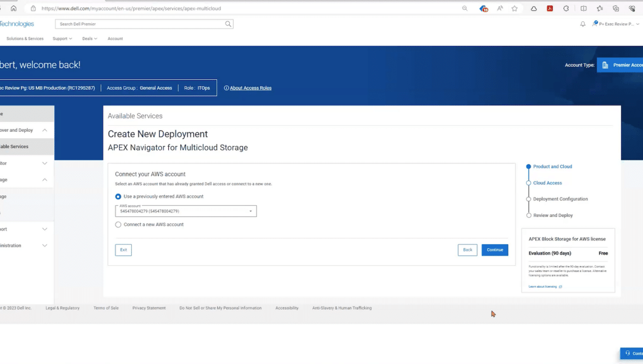Click the Premier Account document icon
This screenshot has height=364, width=643.
point(605,65)
